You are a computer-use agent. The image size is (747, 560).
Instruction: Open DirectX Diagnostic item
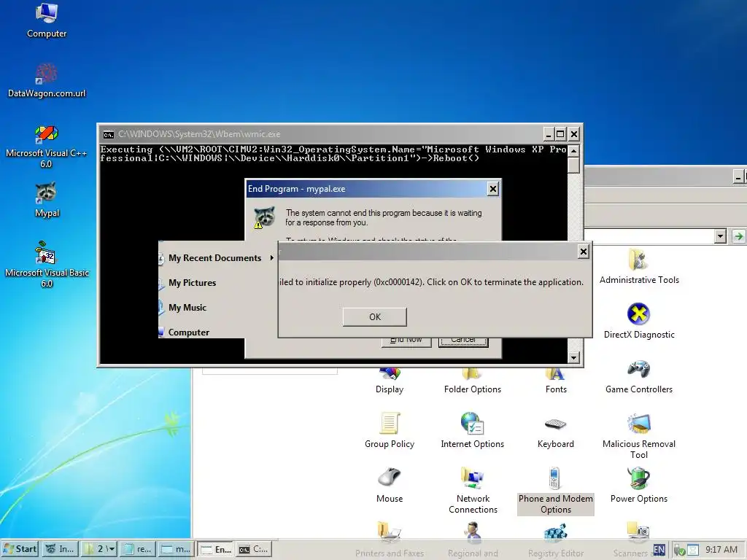[x=639, y=321]
